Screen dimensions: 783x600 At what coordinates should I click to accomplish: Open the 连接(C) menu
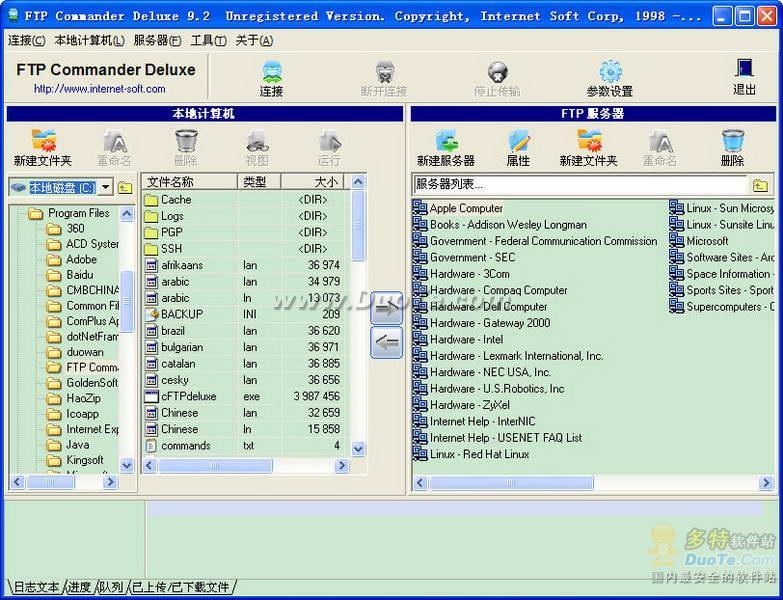(26, 40)
